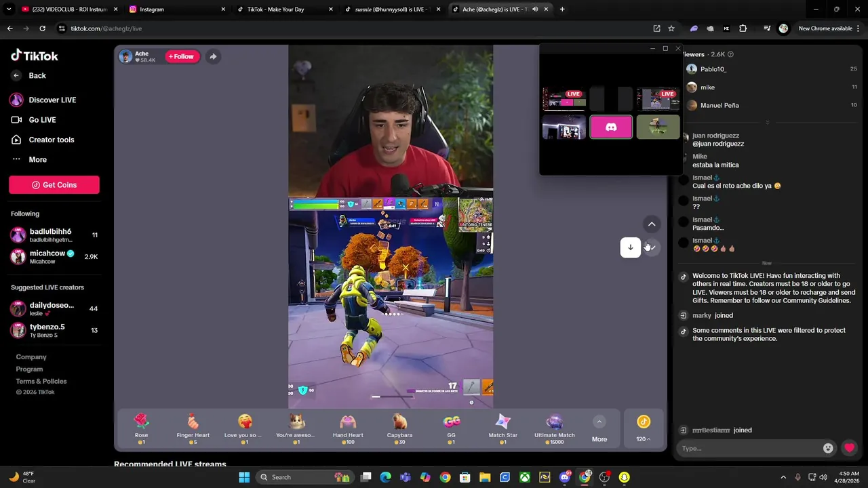This screenshot has height=488, width=868.
Task: Open the coin balance 120 dropdown
Action: [x=643, y=430]
